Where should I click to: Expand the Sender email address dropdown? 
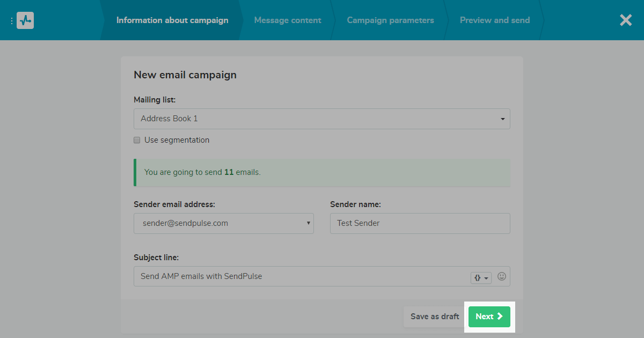coord(223,223)
